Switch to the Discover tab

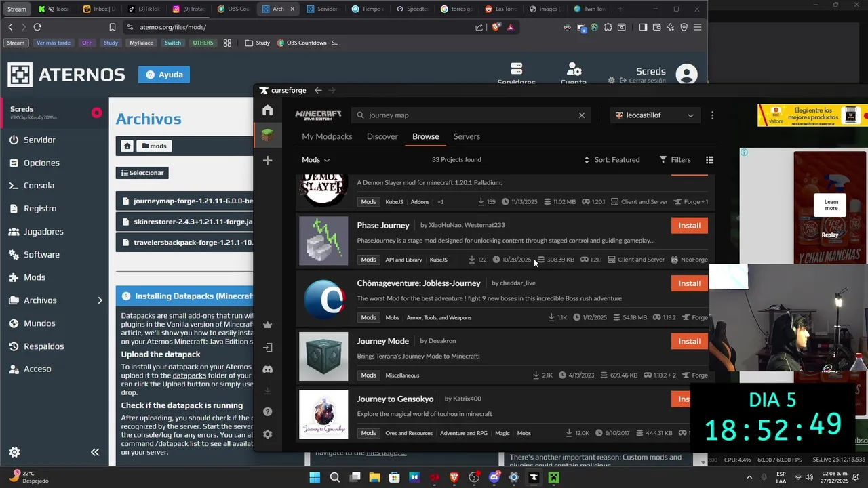tap(382, 136)
